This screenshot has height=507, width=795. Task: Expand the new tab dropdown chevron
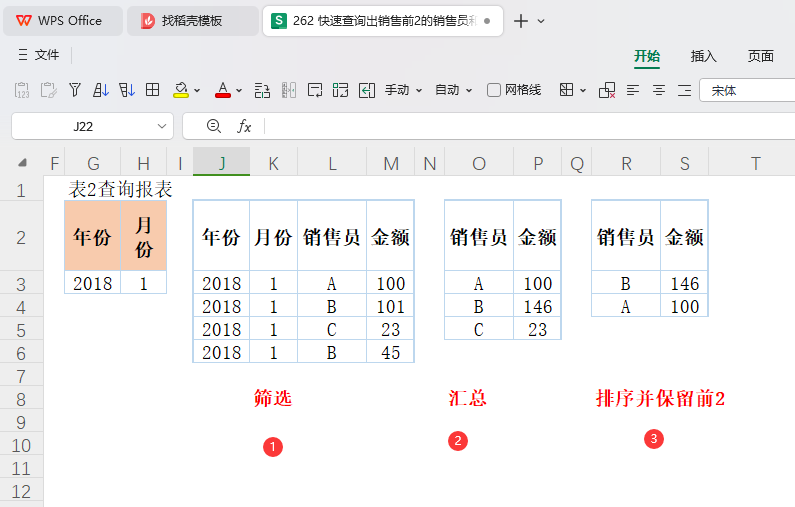click(541, 21)
